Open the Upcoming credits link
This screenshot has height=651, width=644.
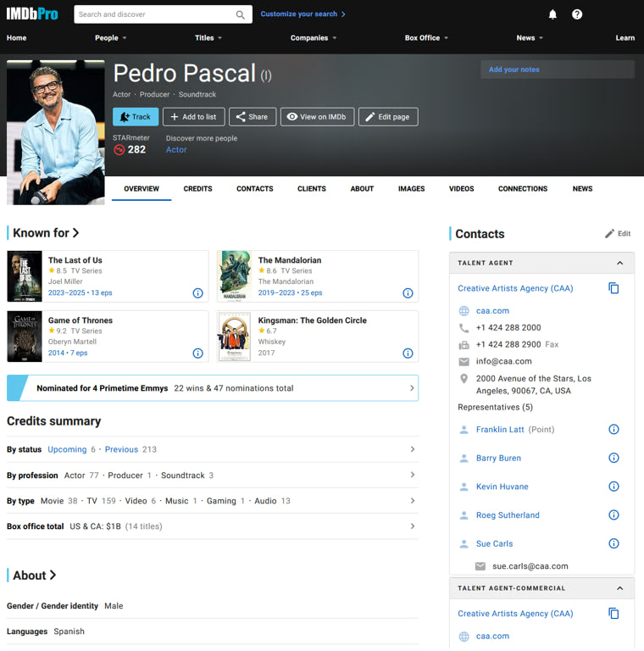(67, 449)
